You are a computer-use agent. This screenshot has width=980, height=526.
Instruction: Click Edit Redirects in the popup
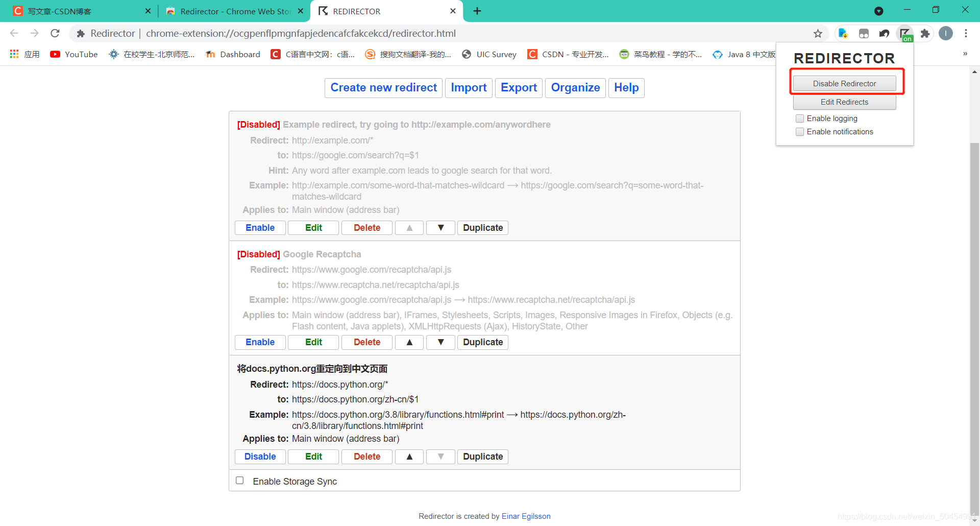(x=844, y=102)
